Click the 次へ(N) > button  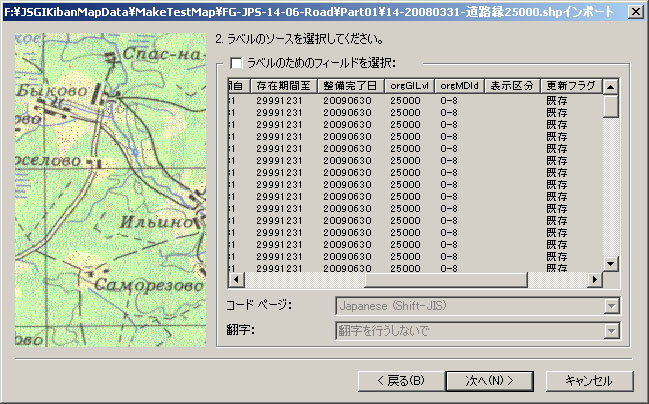tap(489, 380)
